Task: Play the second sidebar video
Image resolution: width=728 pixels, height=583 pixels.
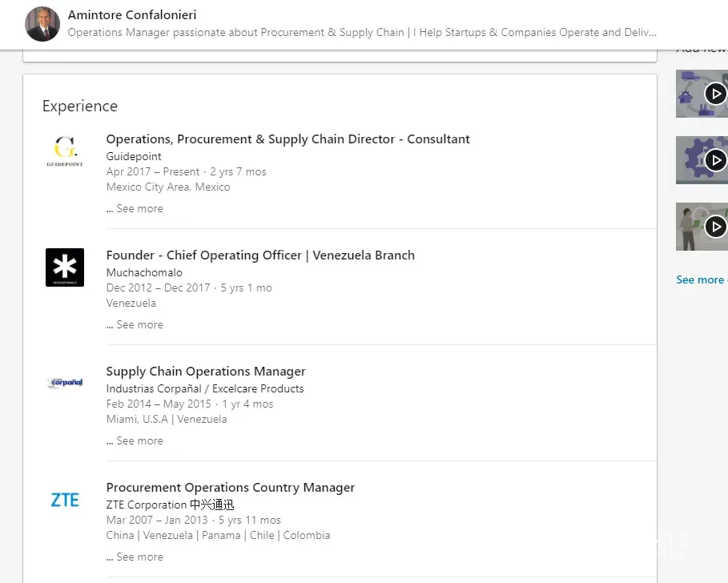Action: [x=714, y=160]
